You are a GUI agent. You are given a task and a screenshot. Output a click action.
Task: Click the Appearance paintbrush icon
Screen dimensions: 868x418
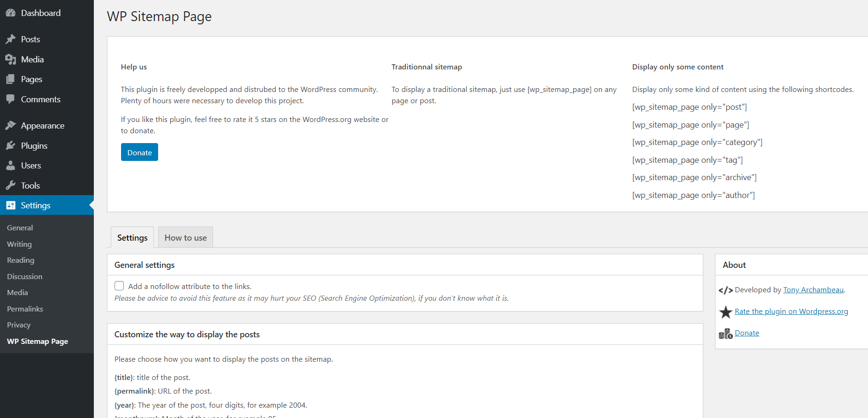11,126
